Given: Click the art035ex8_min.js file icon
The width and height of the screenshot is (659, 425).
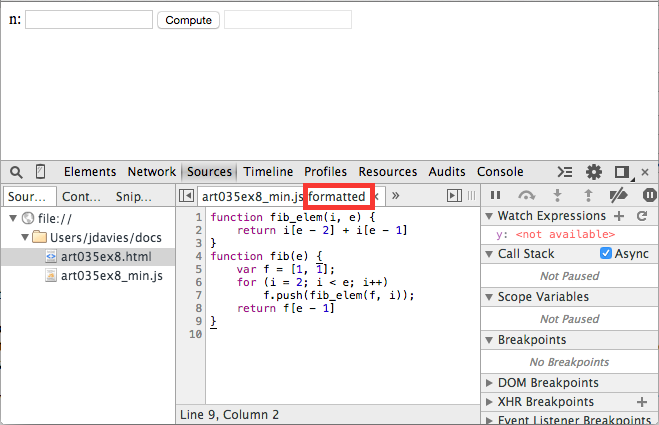Looking at the screenshot, I should (x=51, y=276).
